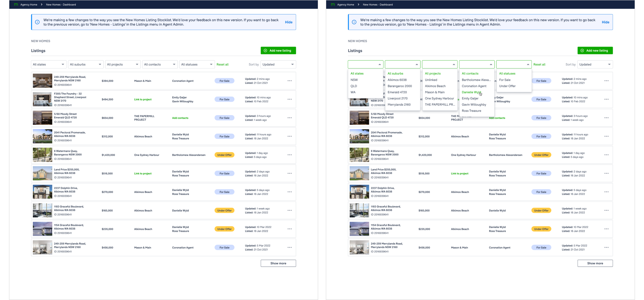Pick Under Offer from the statuses list

pos(507,86)
